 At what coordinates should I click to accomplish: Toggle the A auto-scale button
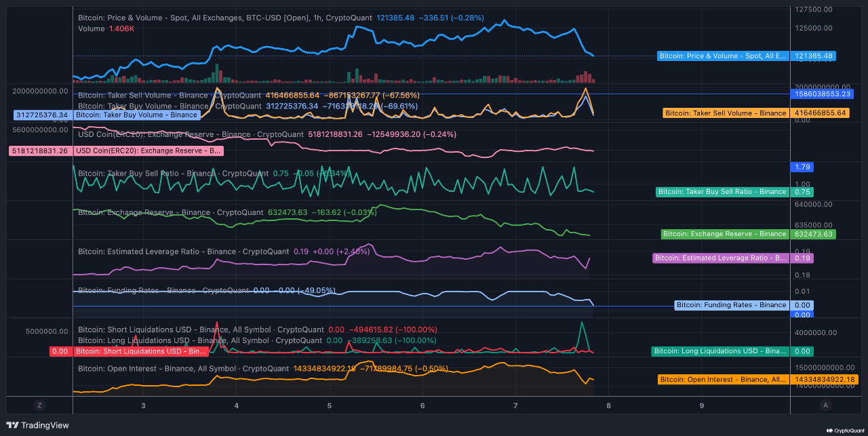pos(825,405)
